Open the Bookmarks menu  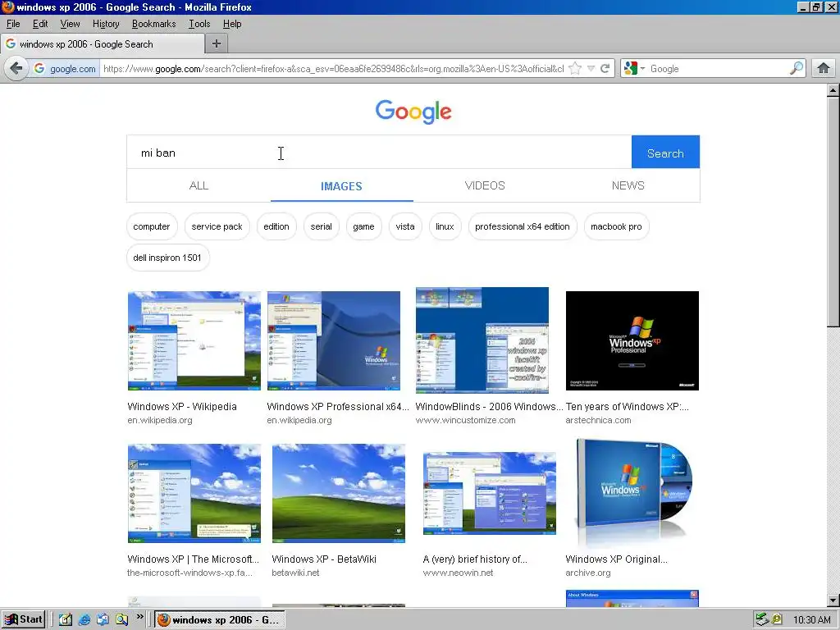click(153, 24)
